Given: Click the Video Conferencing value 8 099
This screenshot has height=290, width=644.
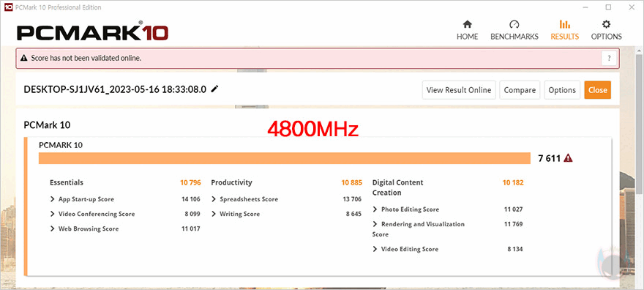Looking at the screenshot, I should click(x=192, y=214).
